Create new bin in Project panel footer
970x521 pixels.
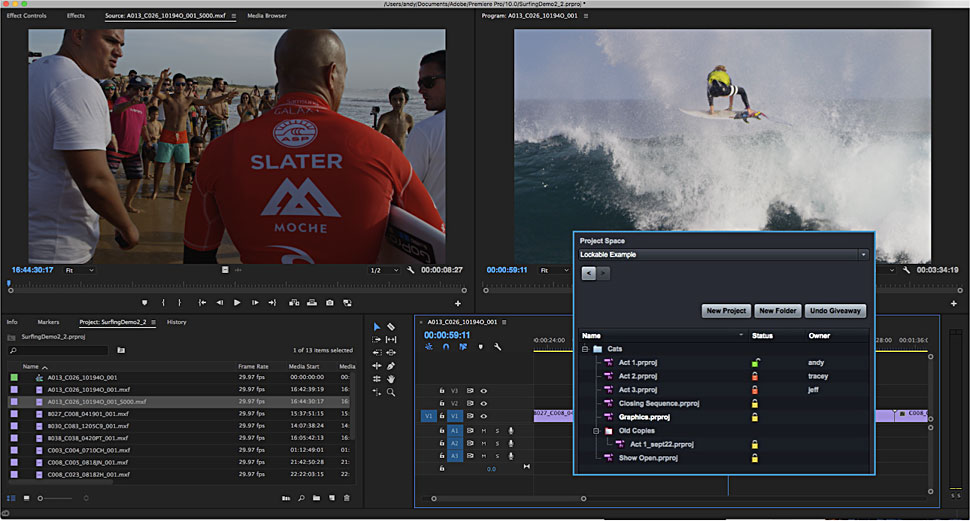pos(316,498)
